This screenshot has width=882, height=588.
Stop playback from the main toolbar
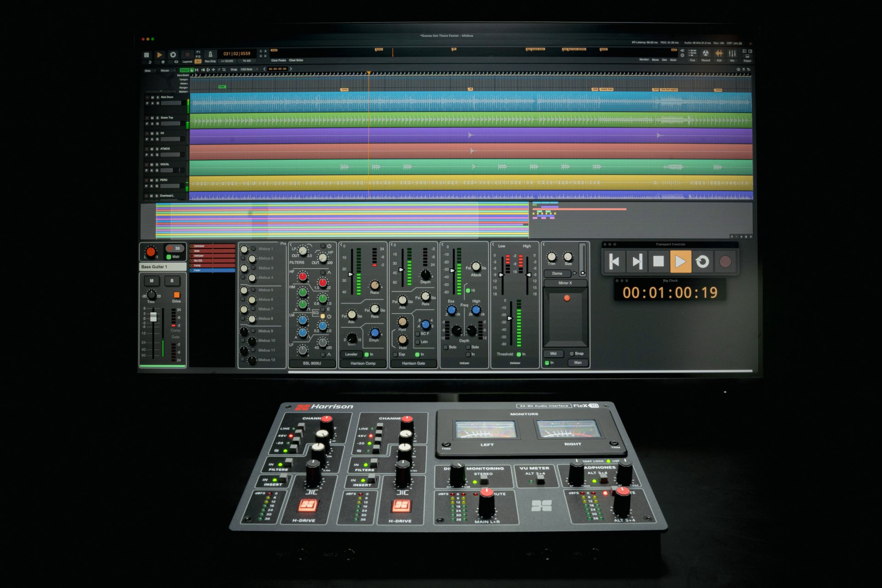pos(147,55)
